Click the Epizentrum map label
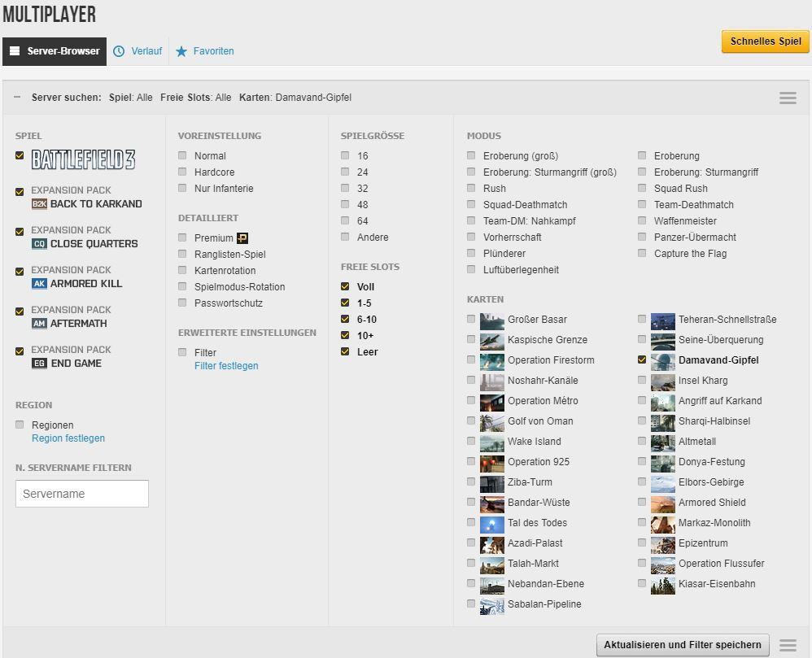Image resolution: width=812 pixels, height=658 pixels. click(x=703, y=543)
